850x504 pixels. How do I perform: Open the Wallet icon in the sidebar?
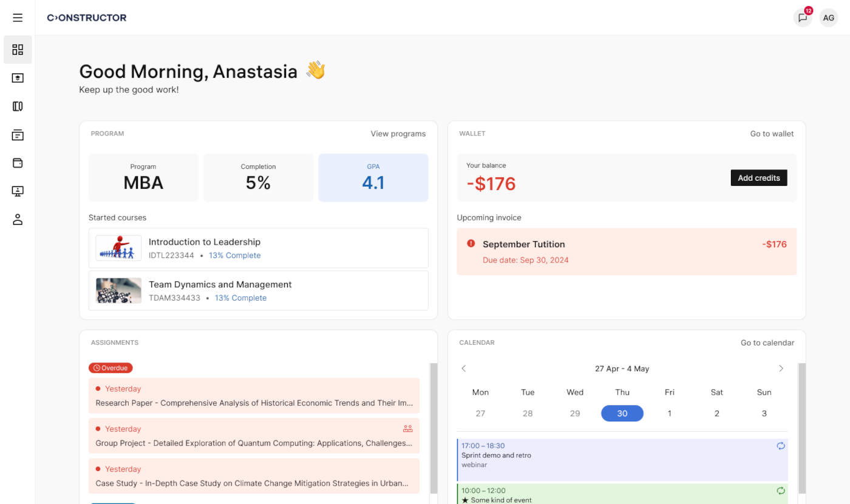pyautogui.click(x=17, y=163)
